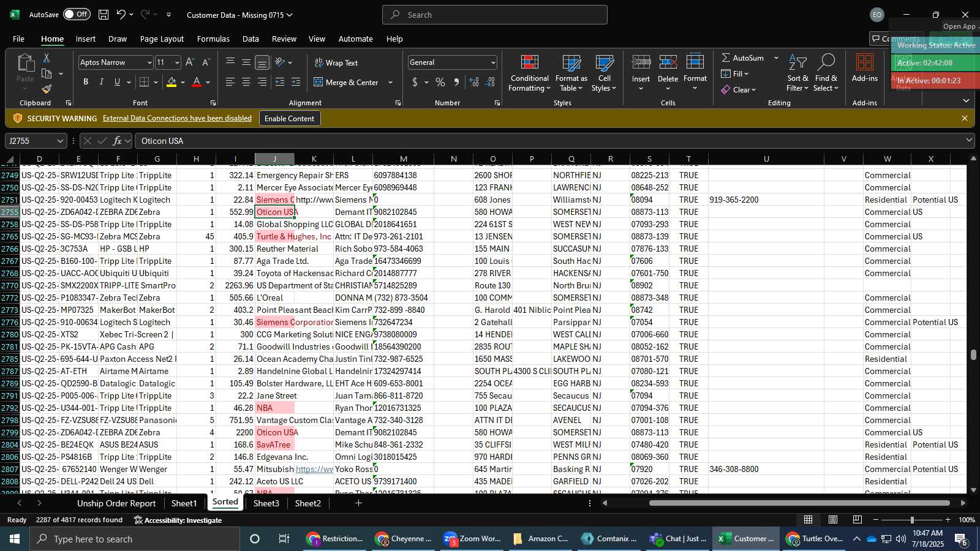Open the Sheet3 worksheet tab

click(x=266, y=503)
